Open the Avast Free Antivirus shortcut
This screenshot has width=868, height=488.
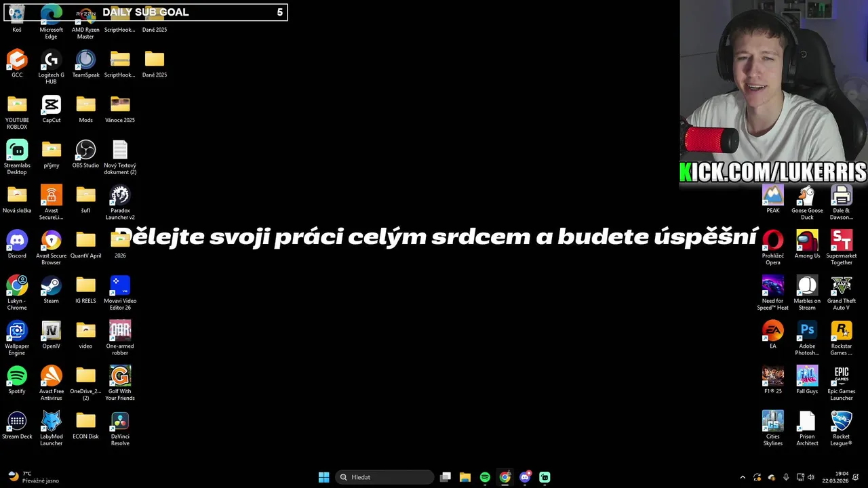coord(51,383)
